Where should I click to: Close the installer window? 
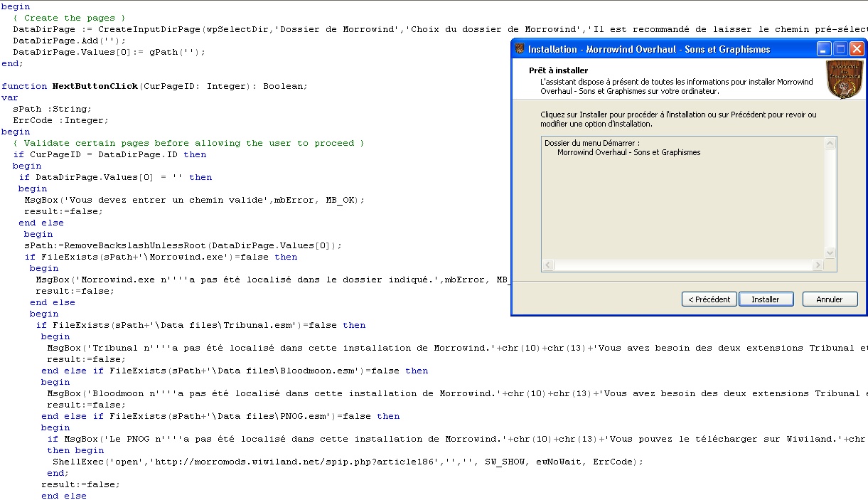[x=857, y=49]
